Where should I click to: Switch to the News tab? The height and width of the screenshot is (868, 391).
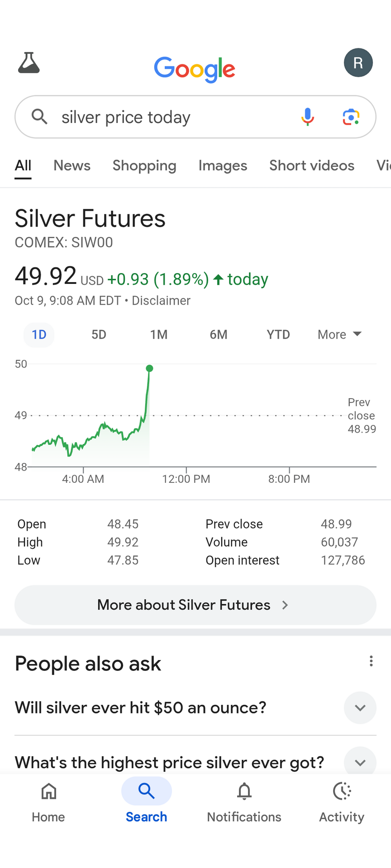click(72, 166)
